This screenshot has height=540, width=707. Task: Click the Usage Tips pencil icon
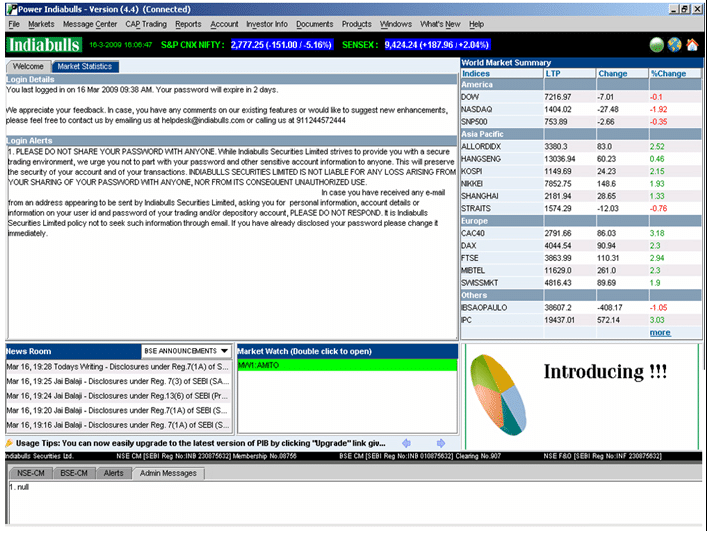9,443
